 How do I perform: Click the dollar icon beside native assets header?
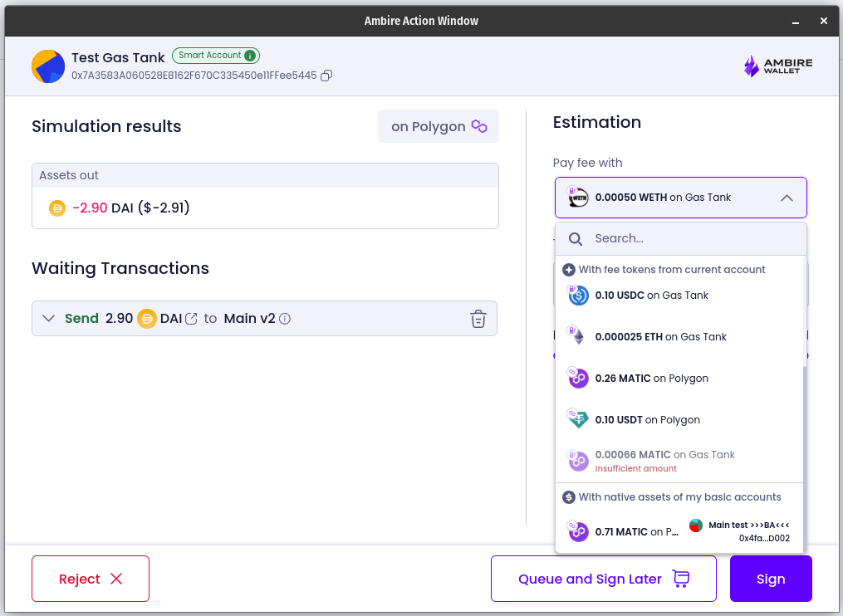tap(569, 497)
